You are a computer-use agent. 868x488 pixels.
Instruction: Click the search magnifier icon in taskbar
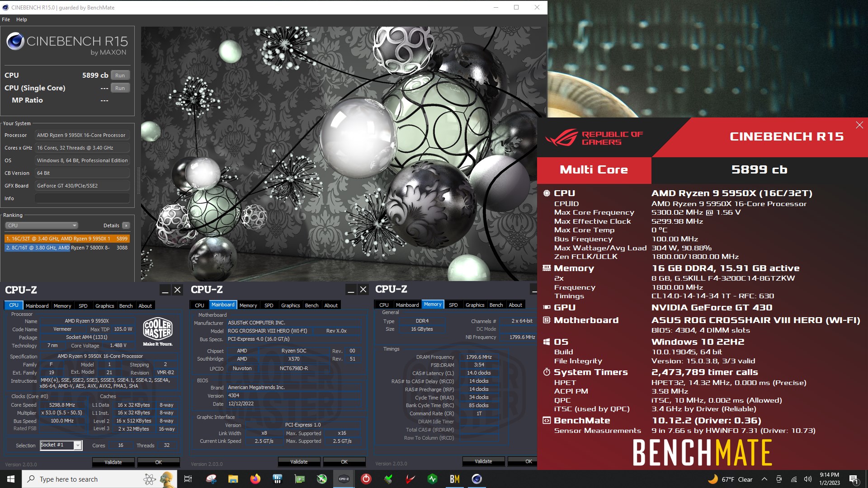click(31, 479)
